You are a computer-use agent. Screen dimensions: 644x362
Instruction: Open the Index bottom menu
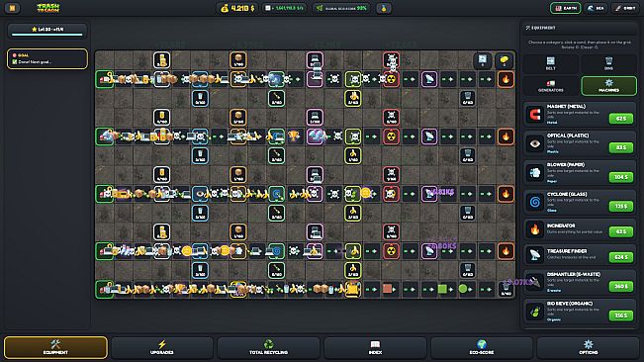(375, 347)
